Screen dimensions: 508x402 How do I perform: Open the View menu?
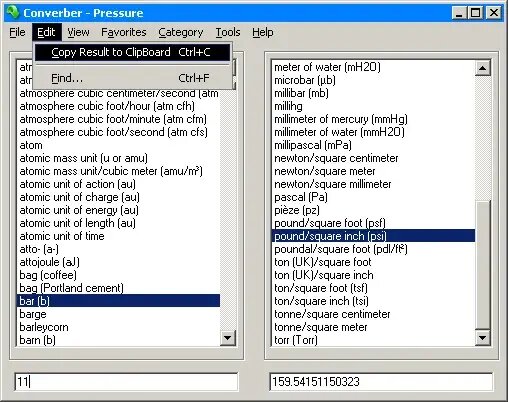[78, 32]
